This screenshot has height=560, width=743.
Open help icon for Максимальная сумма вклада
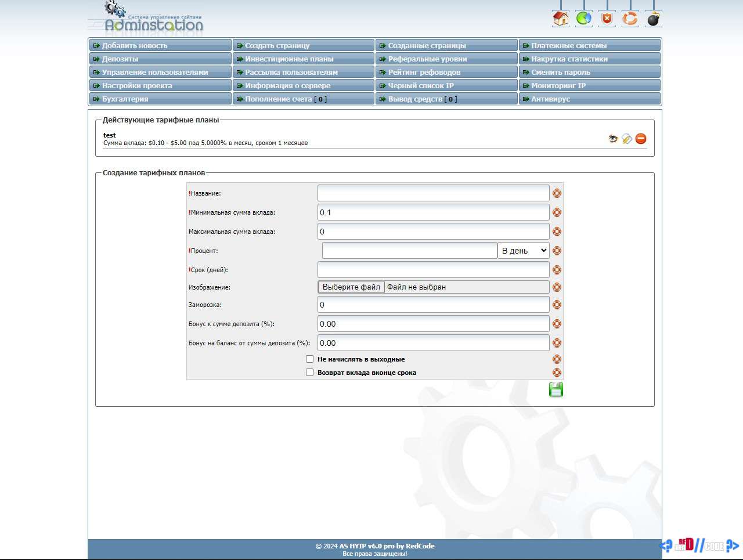coord(557,232)
